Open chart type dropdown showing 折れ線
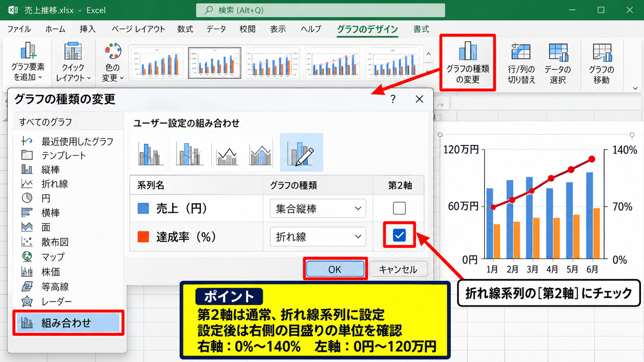This screenshot has width=644, height=362. [318, 237]
